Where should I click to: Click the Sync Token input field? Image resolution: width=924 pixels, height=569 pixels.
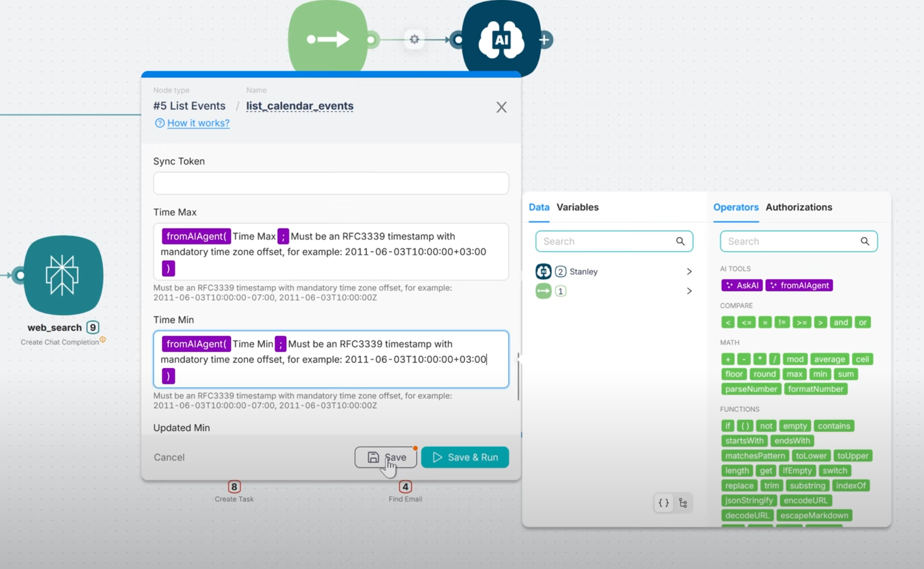(x=331, y=184)
